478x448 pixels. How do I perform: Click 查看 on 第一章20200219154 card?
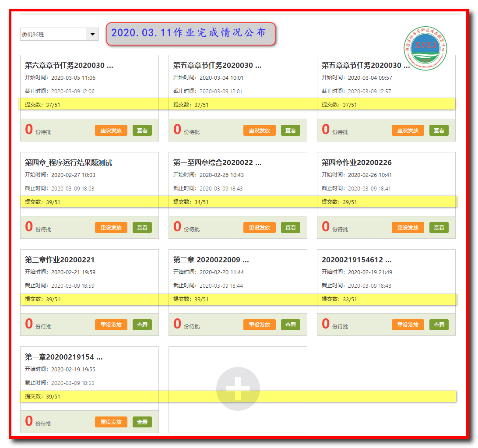142,422
